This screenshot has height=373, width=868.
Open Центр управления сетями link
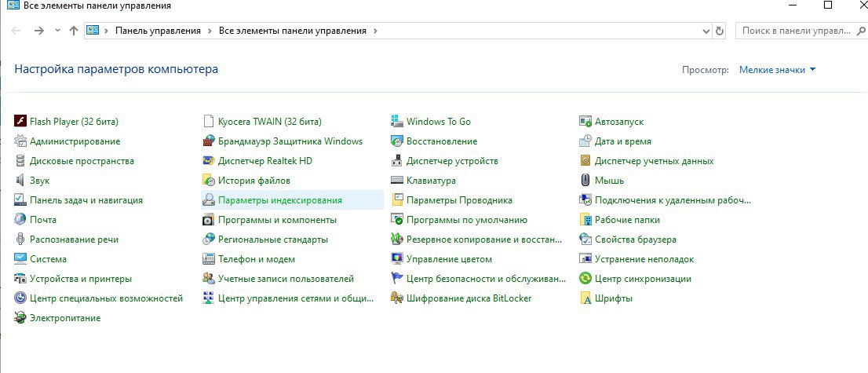point(296,298)
